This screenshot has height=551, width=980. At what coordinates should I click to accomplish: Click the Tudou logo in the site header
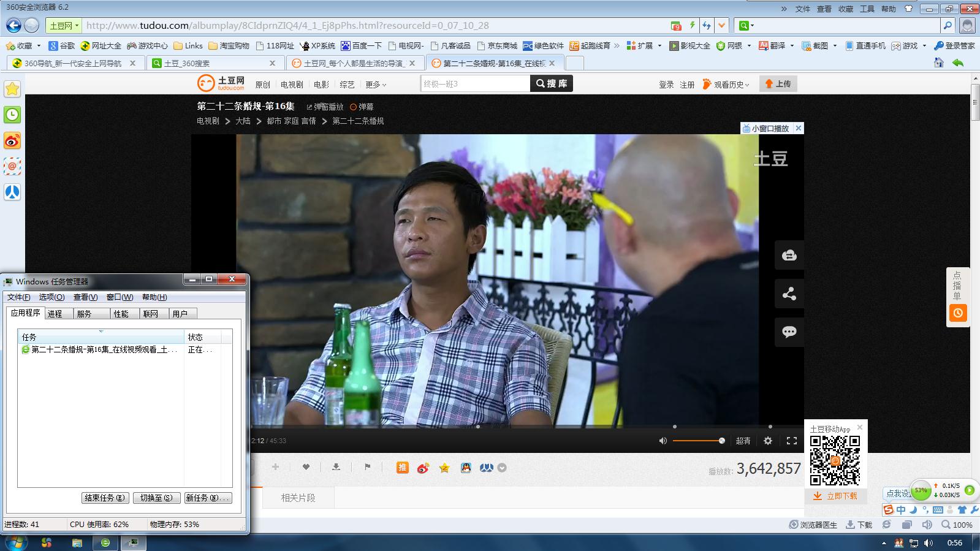click(221, 83)
